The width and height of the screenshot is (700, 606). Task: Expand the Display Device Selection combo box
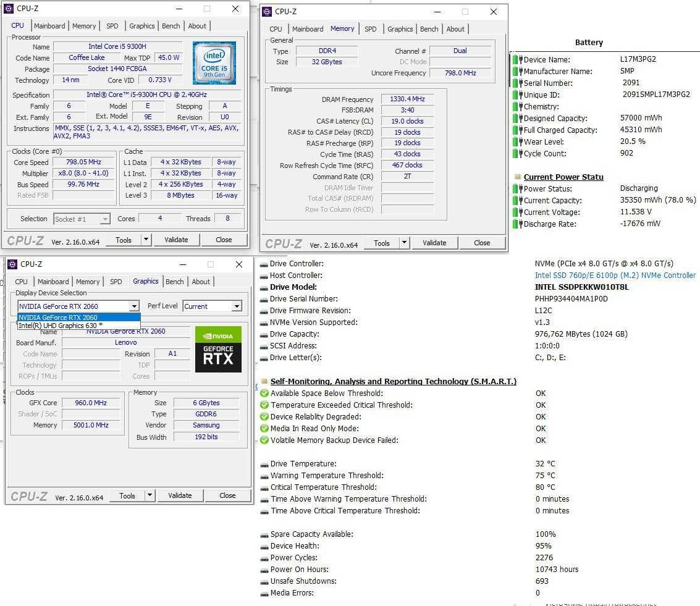pyautogui.click(x=134, y=306)
